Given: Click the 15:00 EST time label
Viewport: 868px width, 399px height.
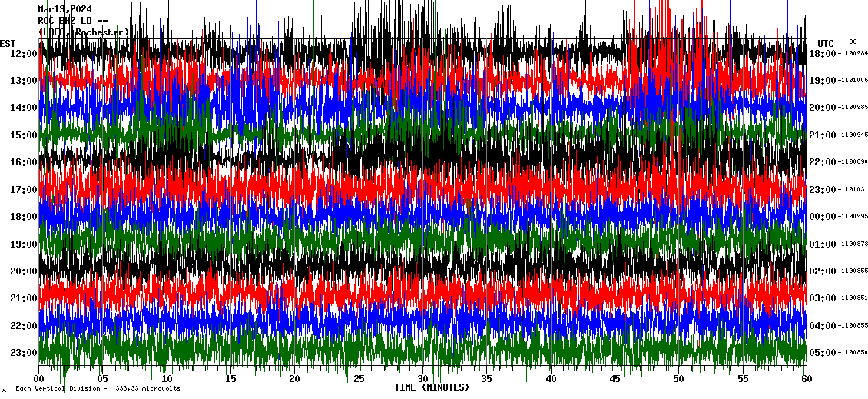Looking at the screenshot, I should click(23, 135).
